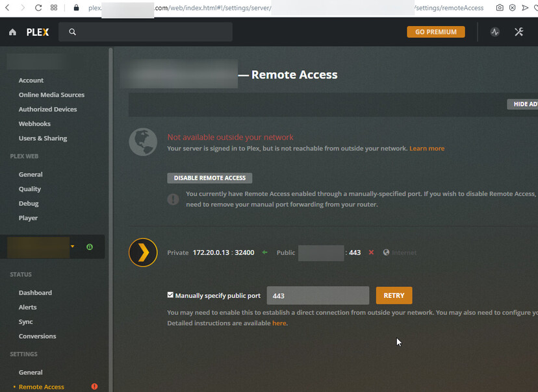Open Authorized Devices page
The width and height of the screenshot is (538, 392).
47,109
